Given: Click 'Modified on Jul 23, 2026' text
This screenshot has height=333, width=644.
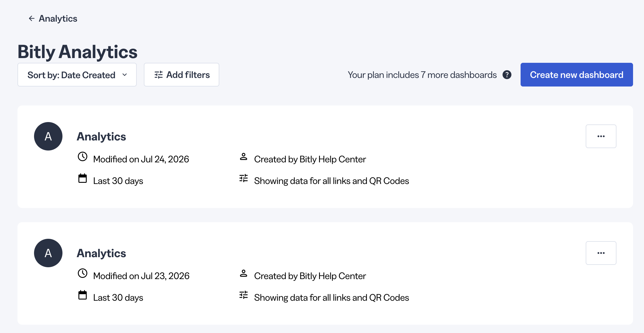Looking at the screenshot, I should pyautogui.click(x=141, y=276).
